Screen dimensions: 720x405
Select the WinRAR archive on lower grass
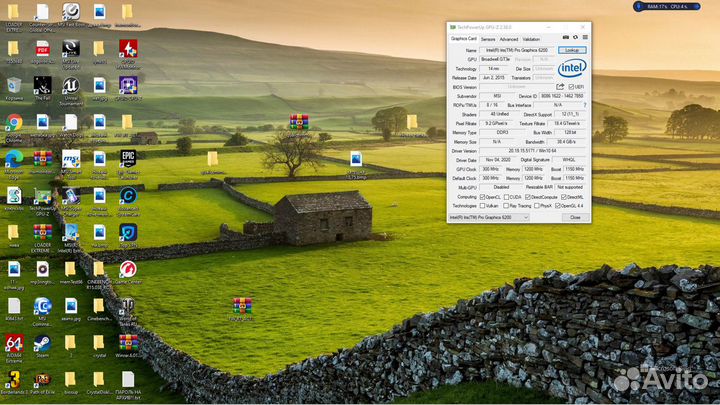[242, 306]
